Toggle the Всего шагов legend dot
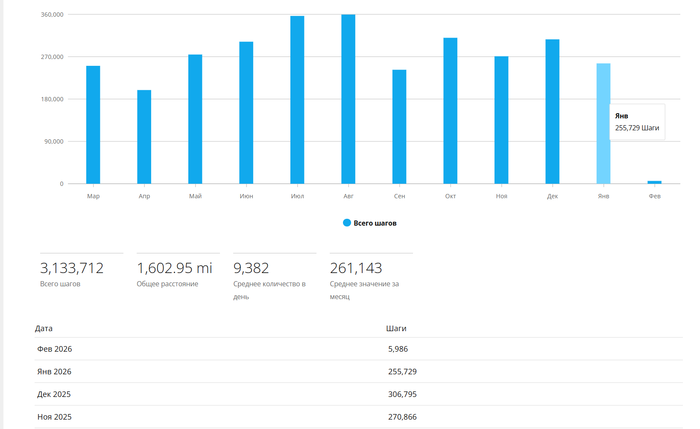Screen dimensions: 700x429 (x=346, y=223)
